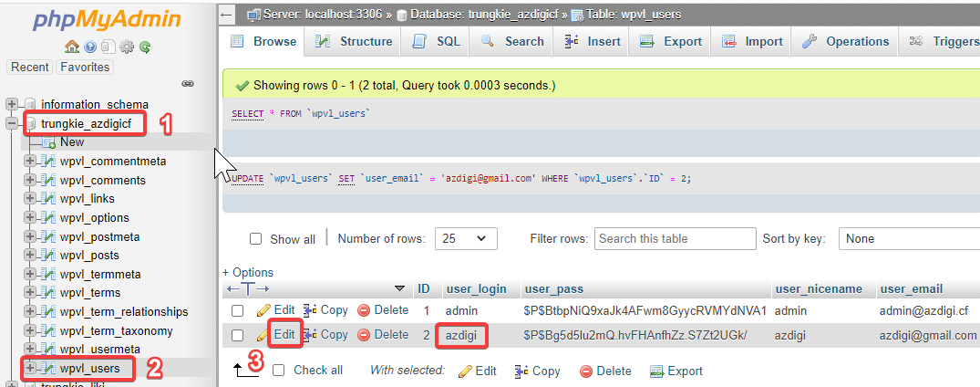The height and width of the screenshot is (387, 980).
Task: Click the Home icon in sidebar
Action: [71, 47]
